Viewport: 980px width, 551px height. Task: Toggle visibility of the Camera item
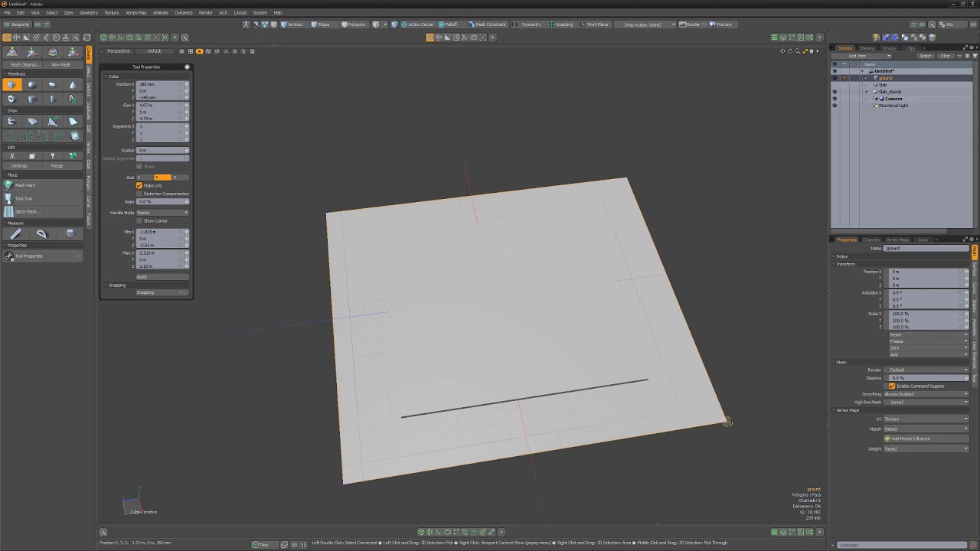click(x=835, y=99)
